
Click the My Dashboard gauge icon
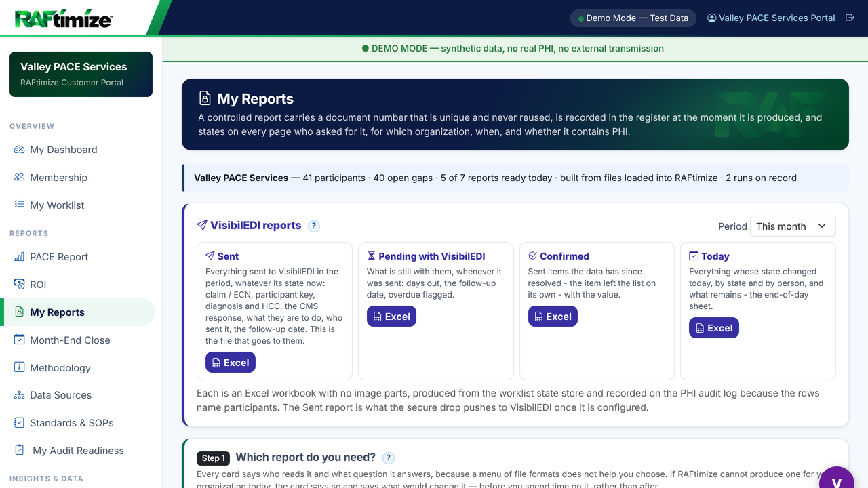(19, 150)
